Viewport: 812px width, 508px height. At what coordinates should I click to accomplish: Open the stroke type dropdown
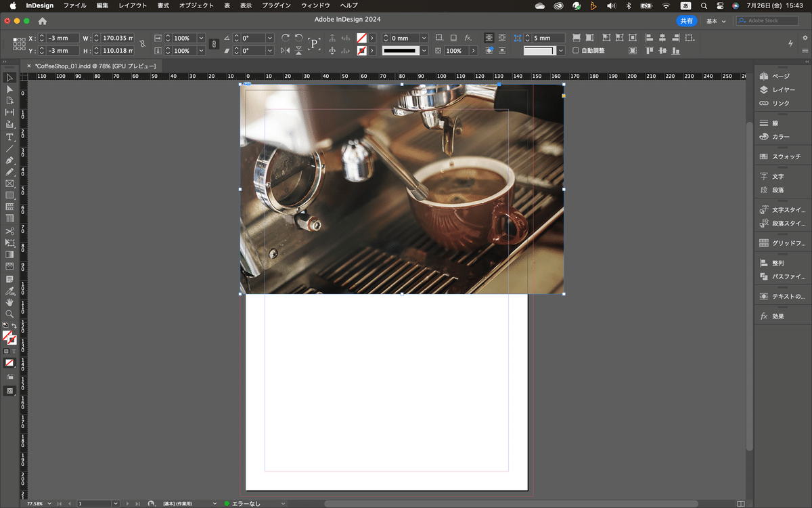[424, 51]
